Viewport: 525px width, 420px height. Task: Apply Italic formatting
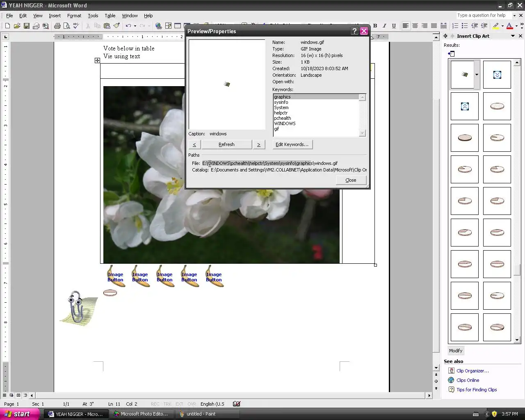[x=384, y=26]
